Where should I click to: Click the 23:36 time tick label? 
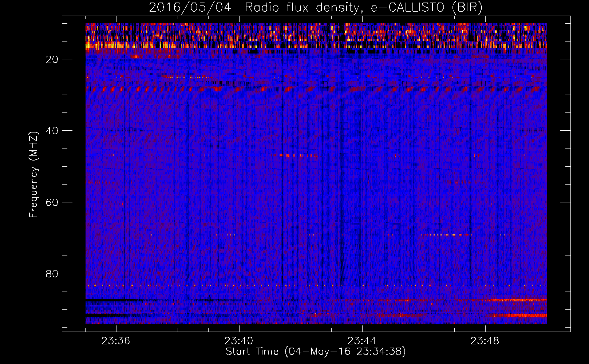click(116, 341)
